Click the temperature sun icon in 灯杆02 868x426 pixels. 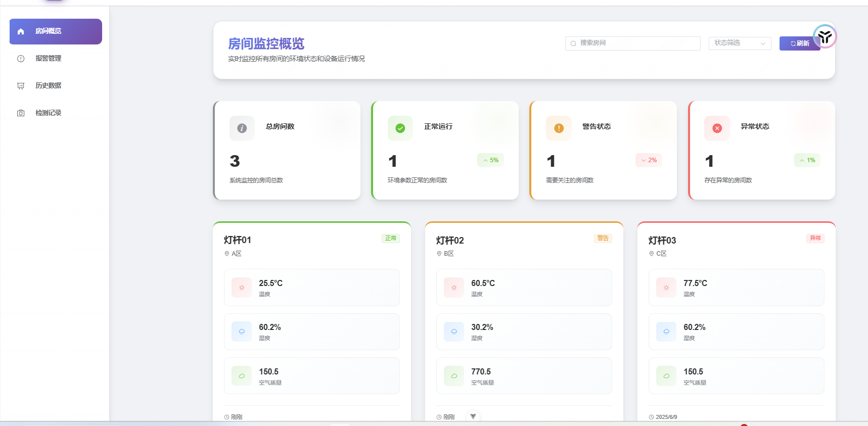point(454,288)
